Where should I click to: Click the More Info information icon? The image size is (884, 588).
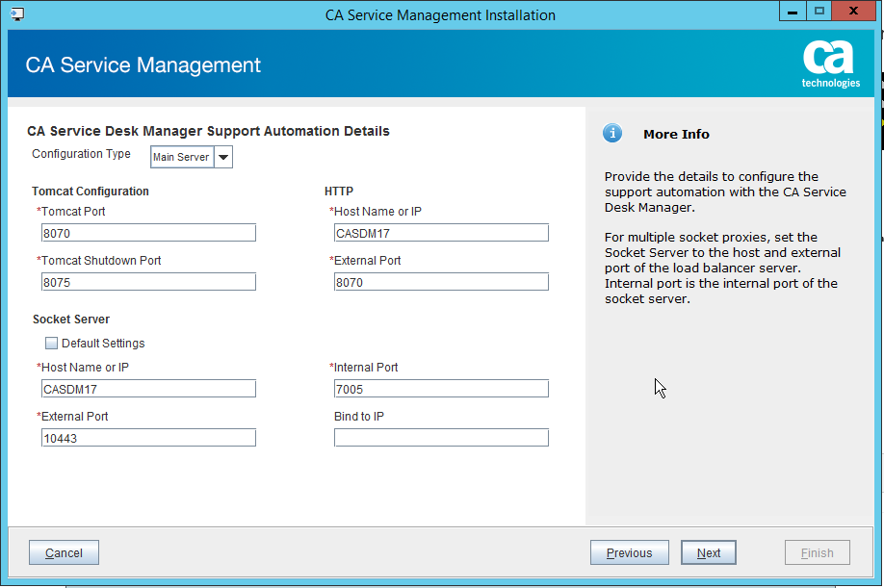click(612, 134)
